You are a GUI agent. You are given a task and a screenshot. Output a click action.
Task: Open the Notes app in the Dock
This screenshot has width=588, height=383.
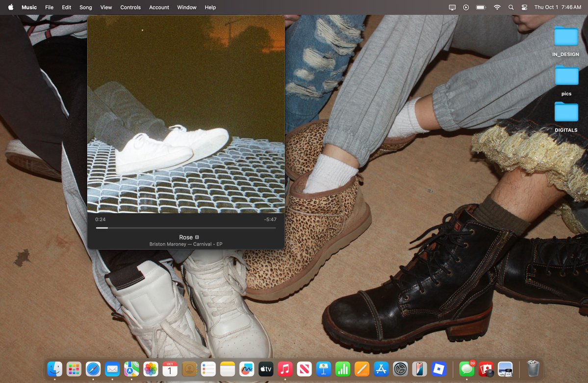point(227,369)
